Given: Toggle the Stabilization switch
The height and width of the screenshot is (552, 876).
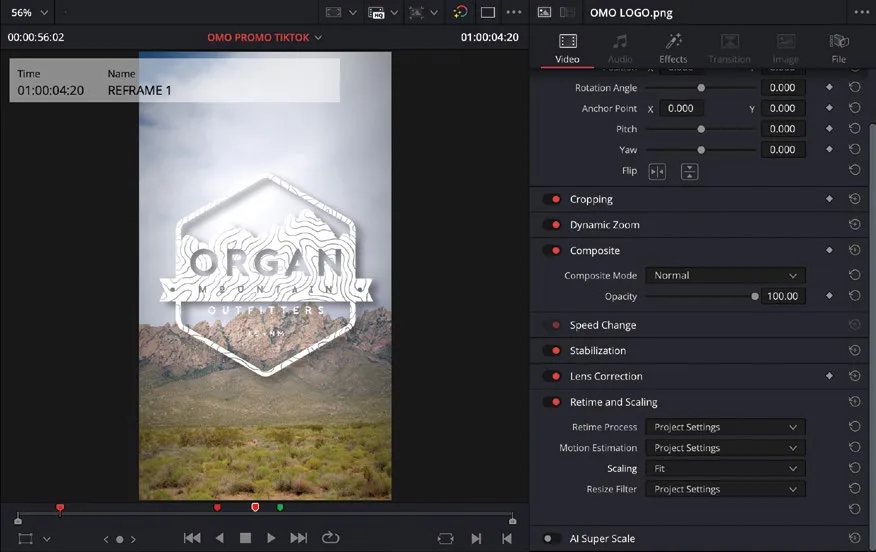Looking at the screenshot, I should pos(552,351).
